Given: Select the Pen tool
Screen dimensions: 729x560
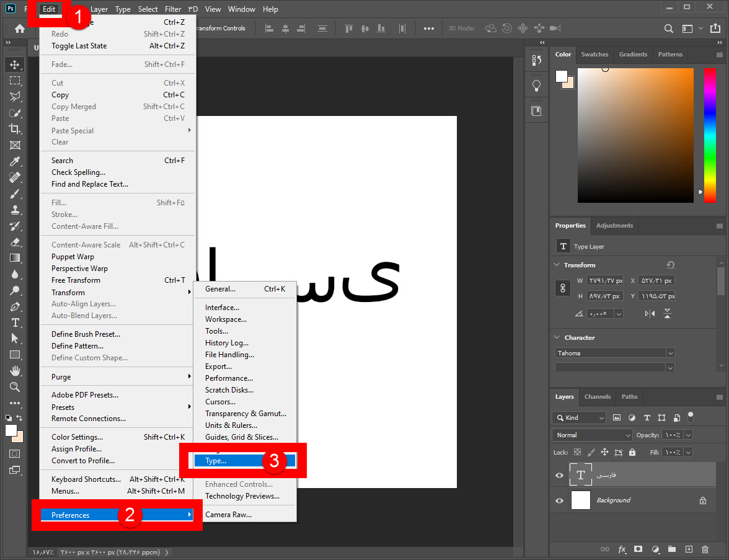Looking at the screenshot, I should point(15,306).
